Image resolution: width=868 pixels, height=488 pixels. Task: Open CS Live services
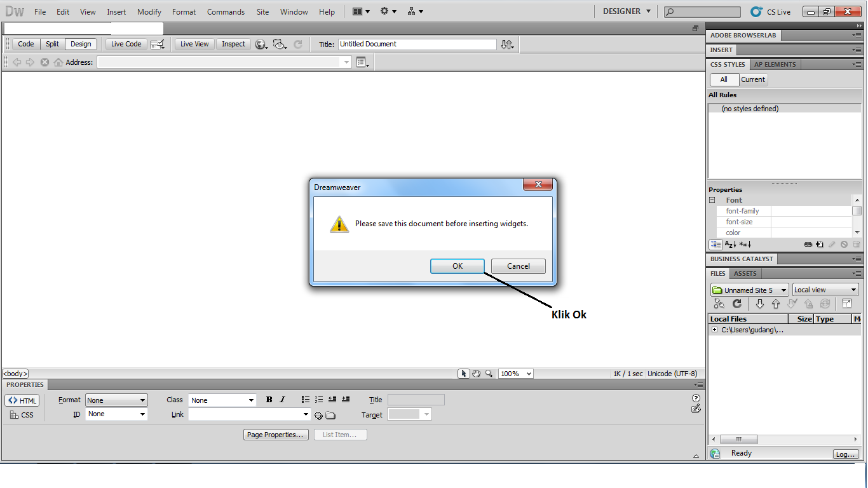click(x=770, y=11)
